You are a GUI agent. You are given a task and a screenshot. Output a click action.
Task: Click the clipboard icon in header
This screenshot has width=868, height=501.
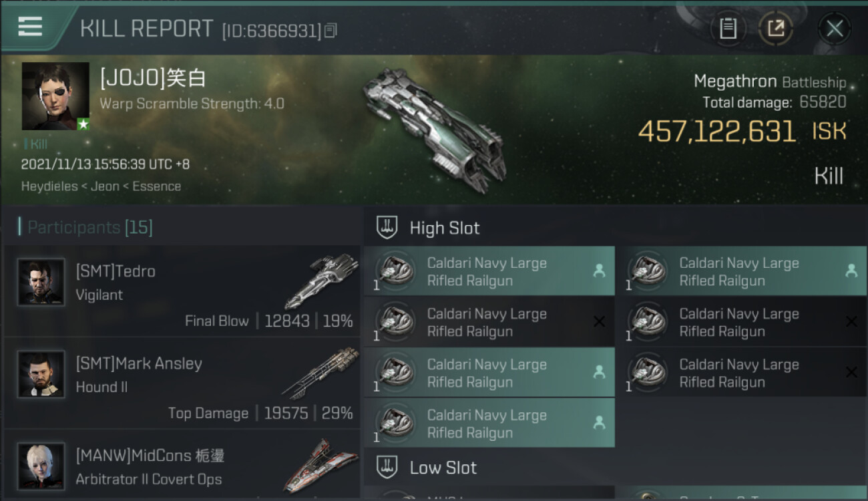click(728, 29)
